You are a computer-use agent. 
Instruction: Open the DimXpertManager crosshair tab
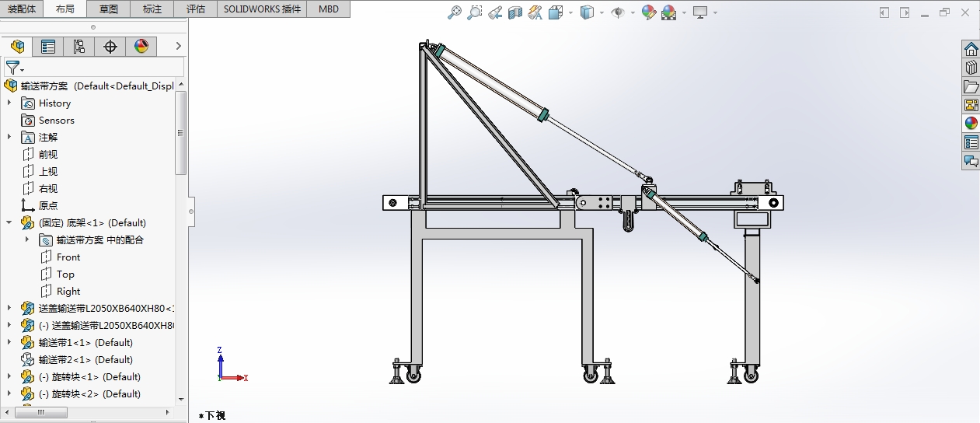[110, 47]
